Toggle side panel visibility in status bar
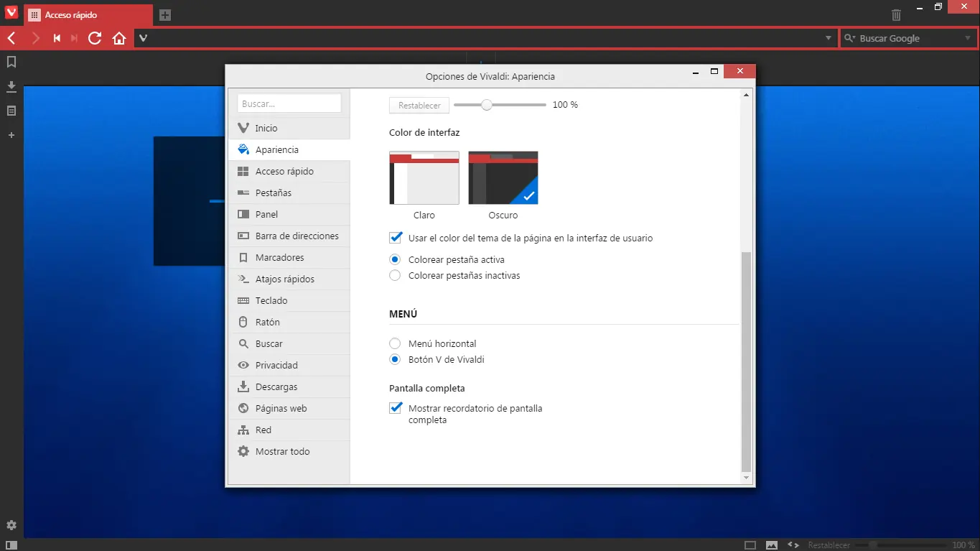 [x=11, y=545]
